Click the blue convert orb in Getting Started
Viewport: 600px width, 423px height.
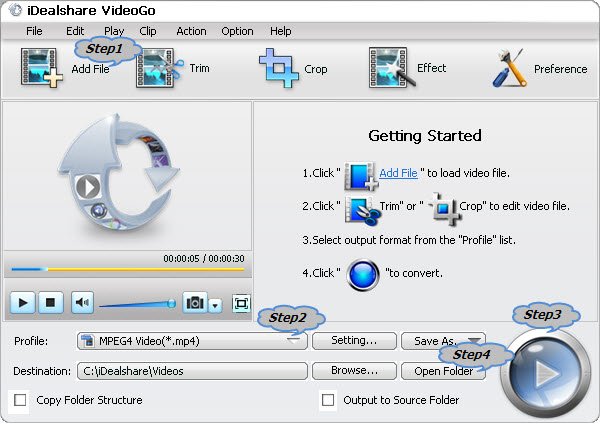tap(363, 274)
